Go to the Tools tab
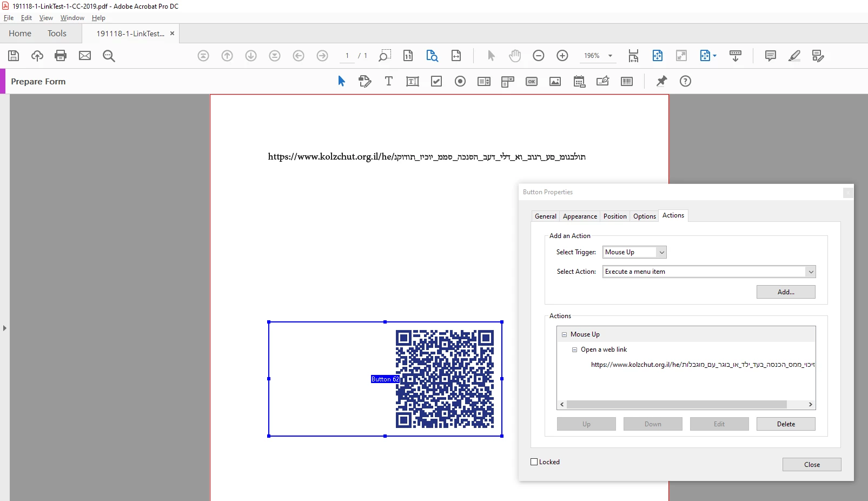The height and width of the screenshot is (501, 868). (x=57, y=34)
